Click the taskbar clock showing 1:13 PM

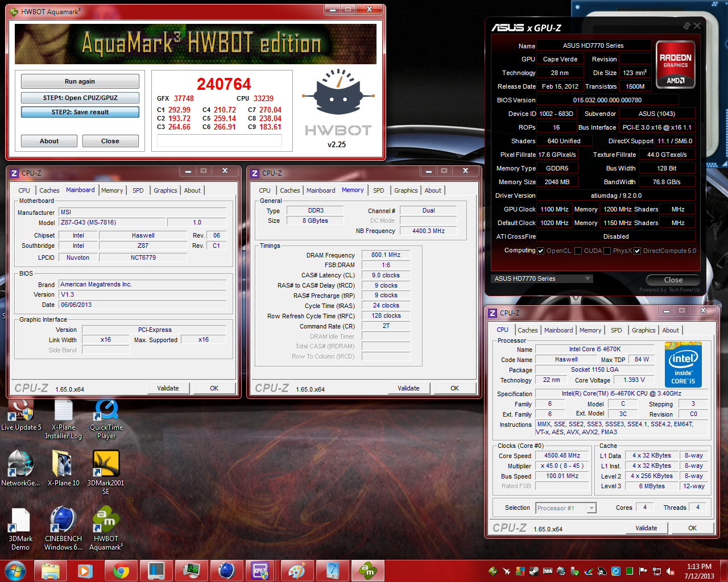699,571
